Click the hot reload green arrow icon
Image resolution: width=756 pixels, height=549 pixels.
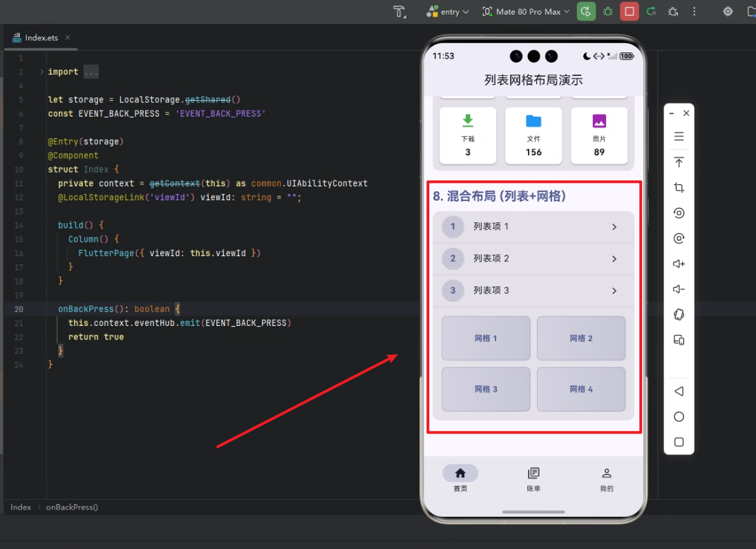click(x=652, y=12)
